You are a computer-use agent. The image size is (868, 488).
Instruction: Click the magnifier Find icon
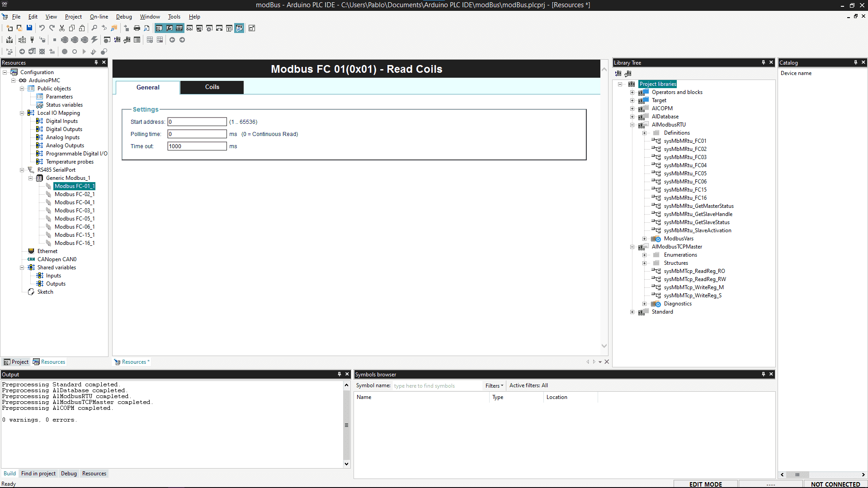(x=94, y=28)
